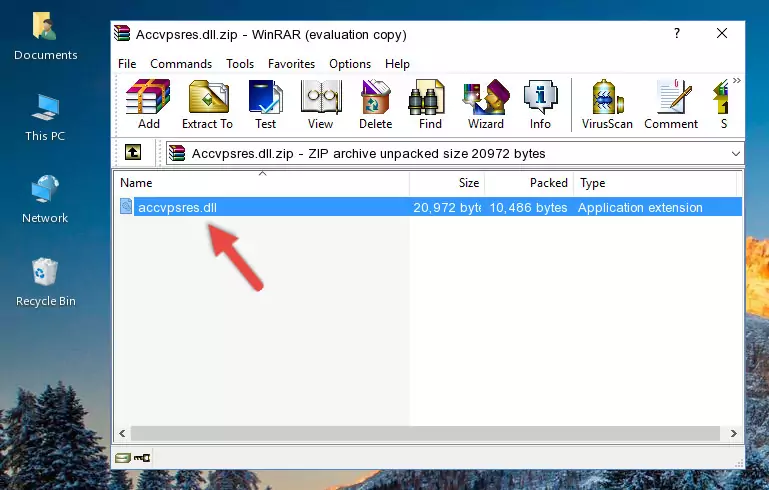Select the Documents desktop icon
The width and height of the screenshot is (769, 490).
pyautogui.click(x=46, y=36)
